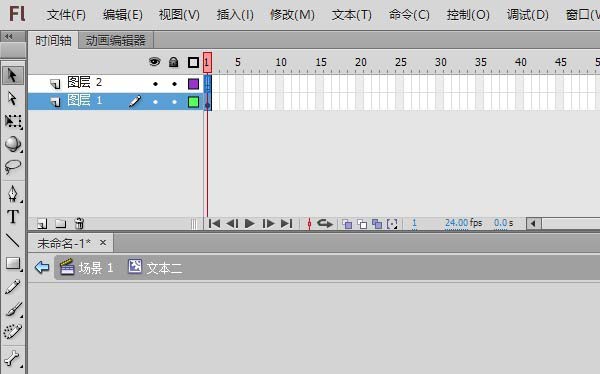Screen dimensions: 600x374
Task: Select the Line tool
Action: (13, 240)
